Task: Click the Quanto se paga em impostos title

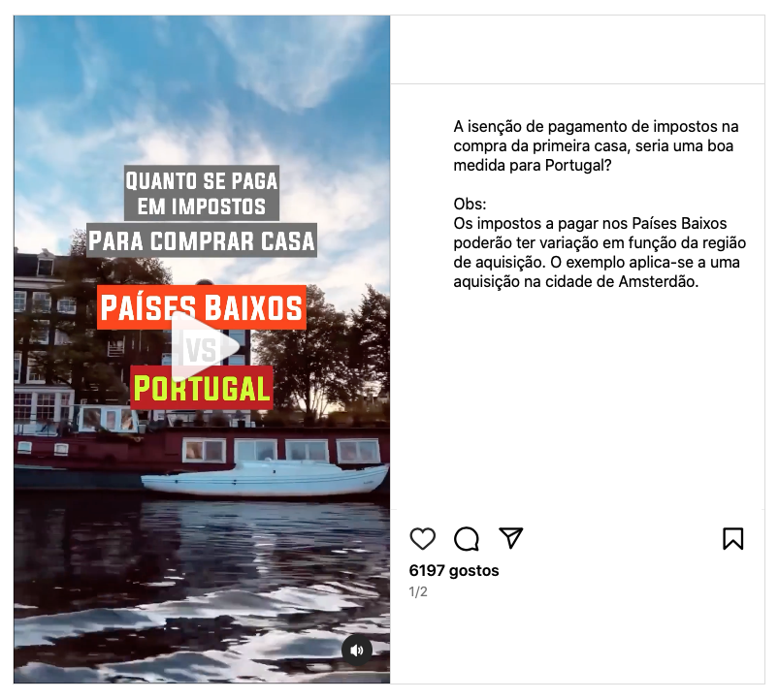Action: 202,193
